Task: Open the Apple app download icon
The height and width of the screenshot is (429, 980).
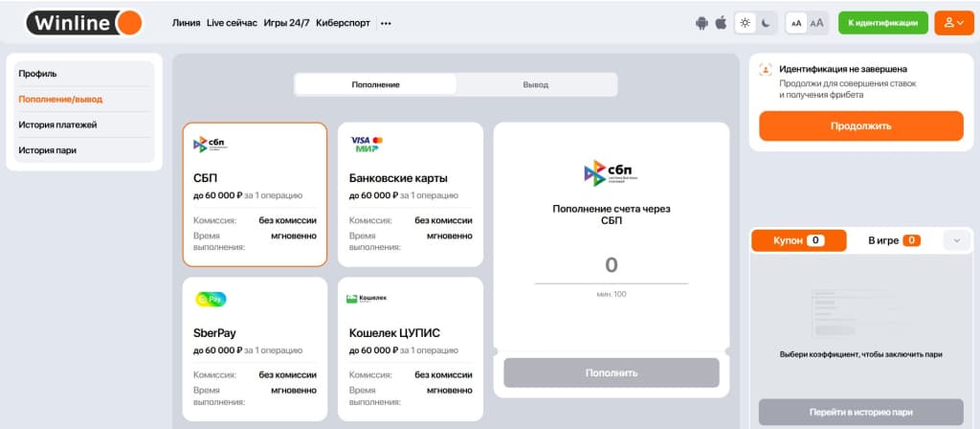Action: tap(721, 23)
